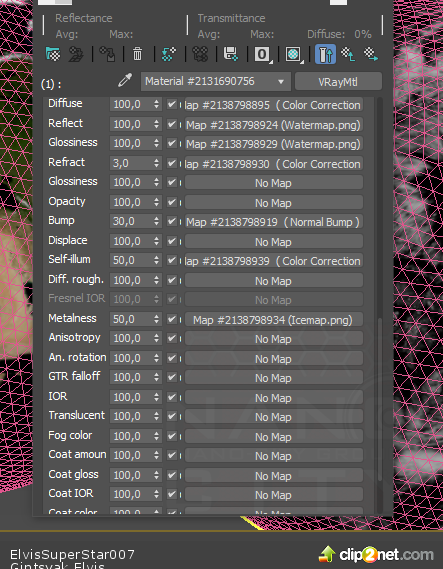443x569 pixels.
Task: Uncheck the Diffuse map checkbox
Action: [x=172, y=105]
